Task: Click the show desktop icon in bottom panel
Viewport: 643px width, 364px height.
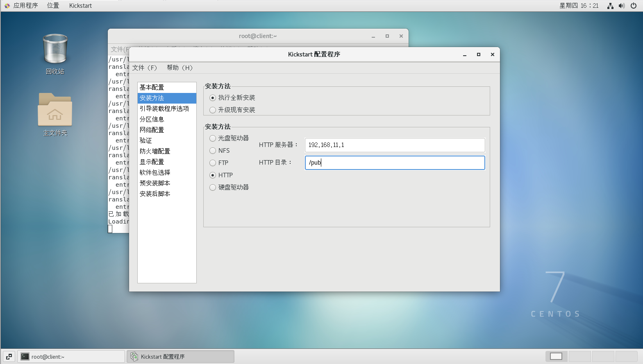Action: click(9, 357)
